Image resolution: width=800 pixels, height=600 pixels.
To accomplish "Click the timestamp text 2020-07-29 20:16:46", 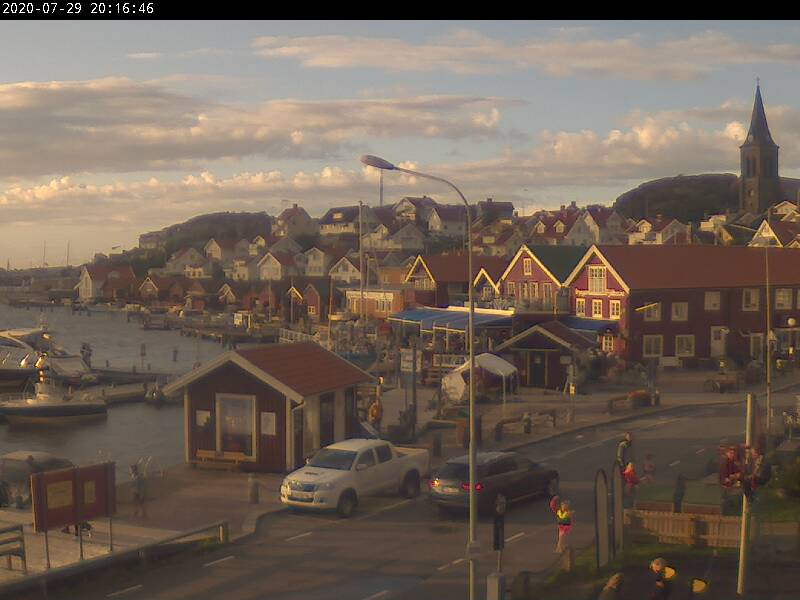I will (x=78, y=8).
